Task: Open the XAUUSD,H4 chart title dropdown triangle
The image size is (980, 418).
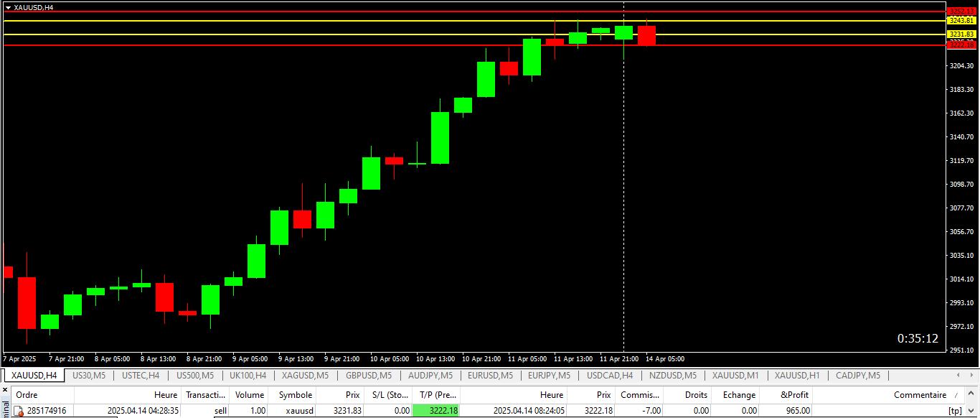Action: [8, 7]
